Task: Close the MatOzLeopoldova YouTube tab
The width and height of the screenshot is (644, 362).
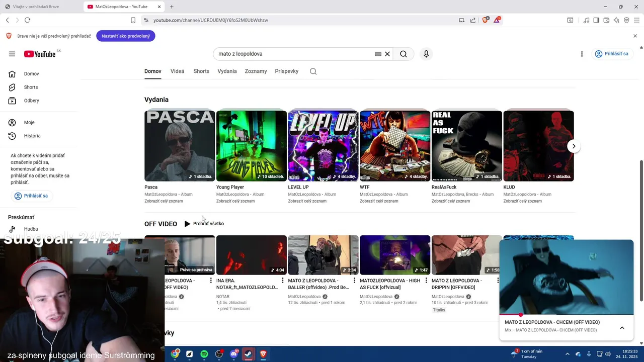Action: (159, 7)
